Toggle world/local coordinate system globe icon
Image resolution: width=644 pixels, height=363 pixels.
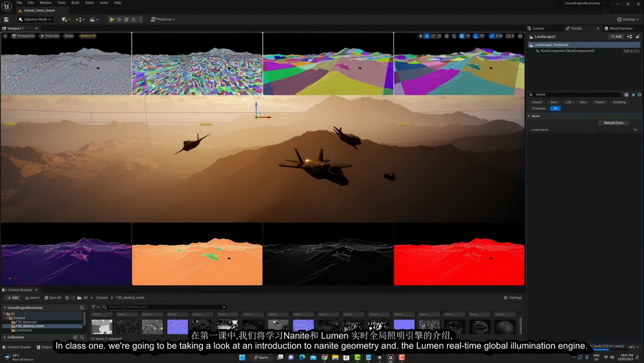[x=447, y=36]
